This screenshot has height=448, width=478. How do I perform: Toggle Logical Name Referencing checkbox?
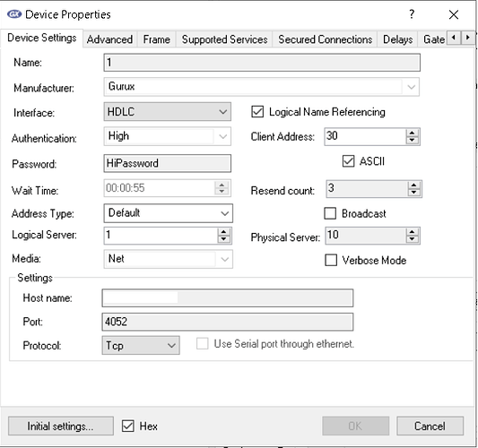click(x=257, y=112)
